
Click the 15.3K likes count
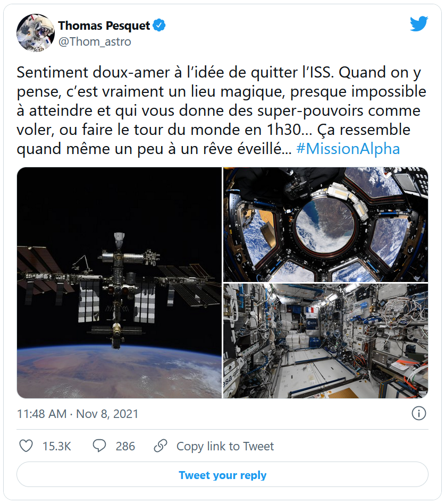point(57,446)
